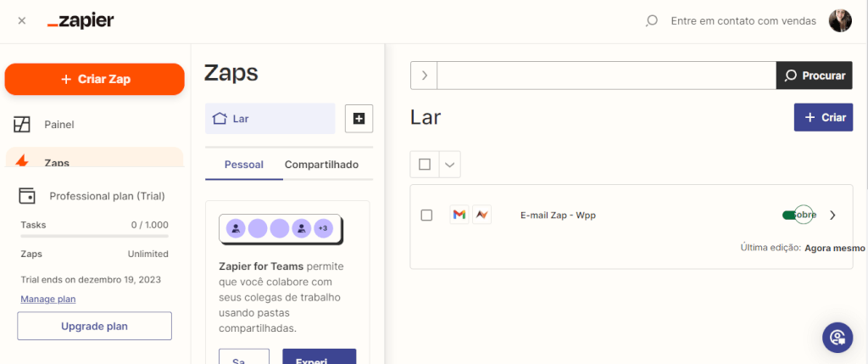This screenshot has width=868, height=364.
Task: Close the sidebar with the X icon
Action: point(21,21)
